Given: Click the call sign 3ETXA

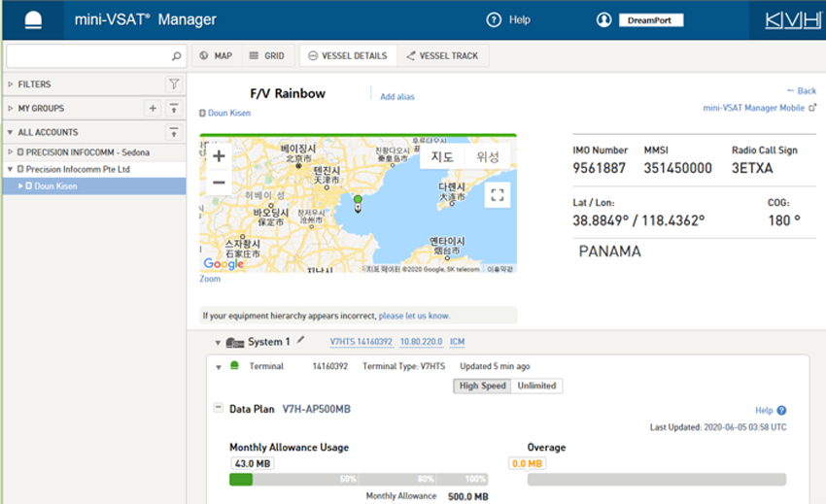Looking at the screenshot, I should tap(752, 168).
